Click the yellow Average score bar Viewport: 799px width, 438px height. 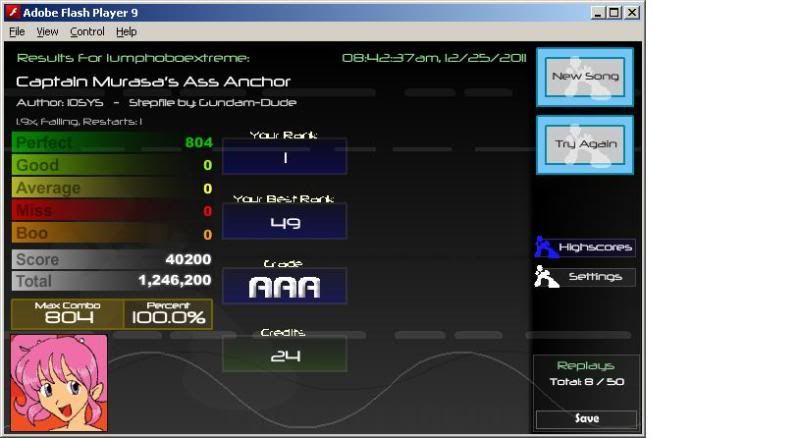(112, 188)
